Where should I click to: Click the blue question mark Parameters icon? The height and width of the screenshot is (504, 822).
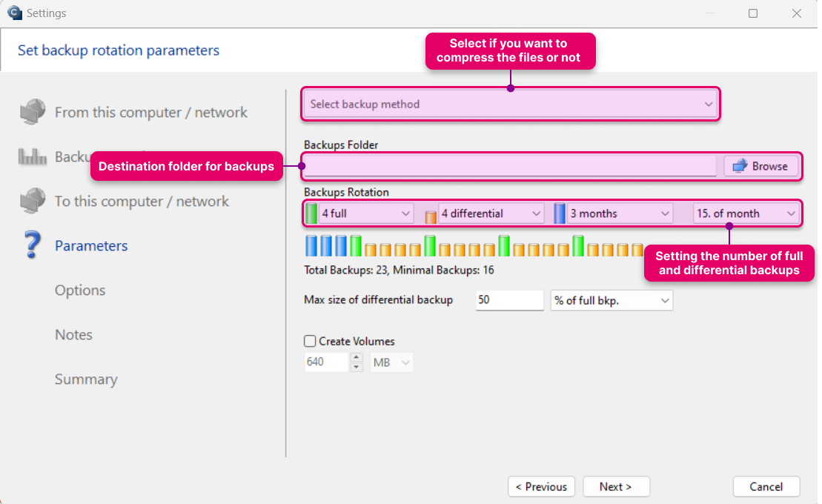click(32, 245)
